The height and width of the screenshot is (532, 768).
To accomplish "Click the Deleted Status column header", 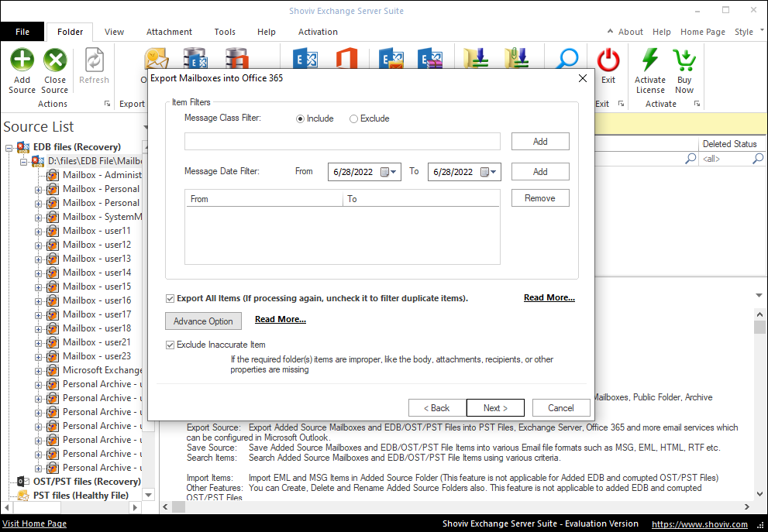I will pyautogui.click(x=730, y=144).
